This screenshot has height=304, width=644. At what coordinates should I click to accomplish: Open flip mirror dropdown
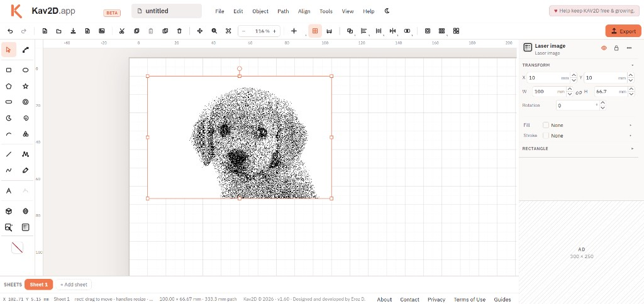point(392,31)
